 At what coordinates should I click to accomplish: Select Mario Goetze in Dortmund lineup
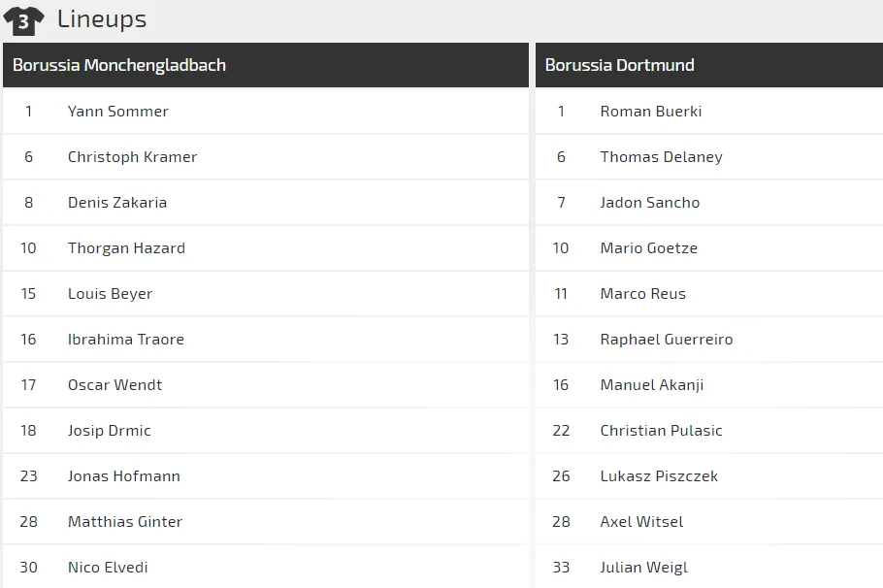pyautogui.click(x=649, y=248)
